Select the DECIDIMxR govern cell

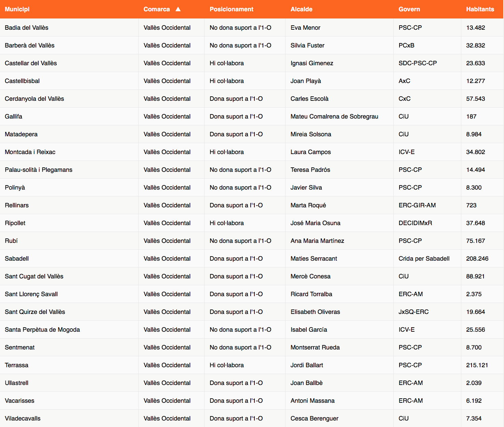(415, 223)
